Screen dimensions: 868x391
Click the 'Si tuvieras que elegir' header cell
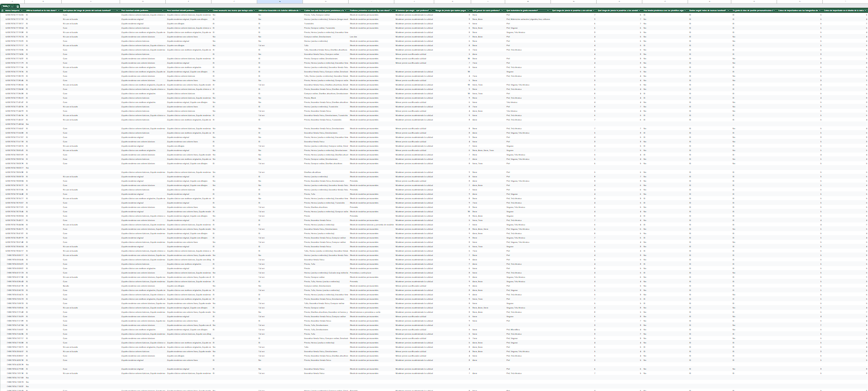tap(412, 10)
